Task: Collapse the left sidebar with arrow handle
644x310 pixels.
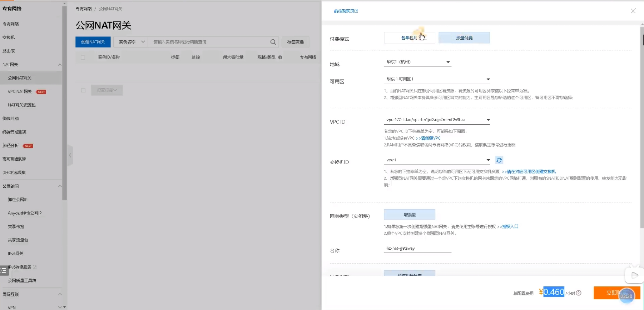Action: [x=70, y=155]
